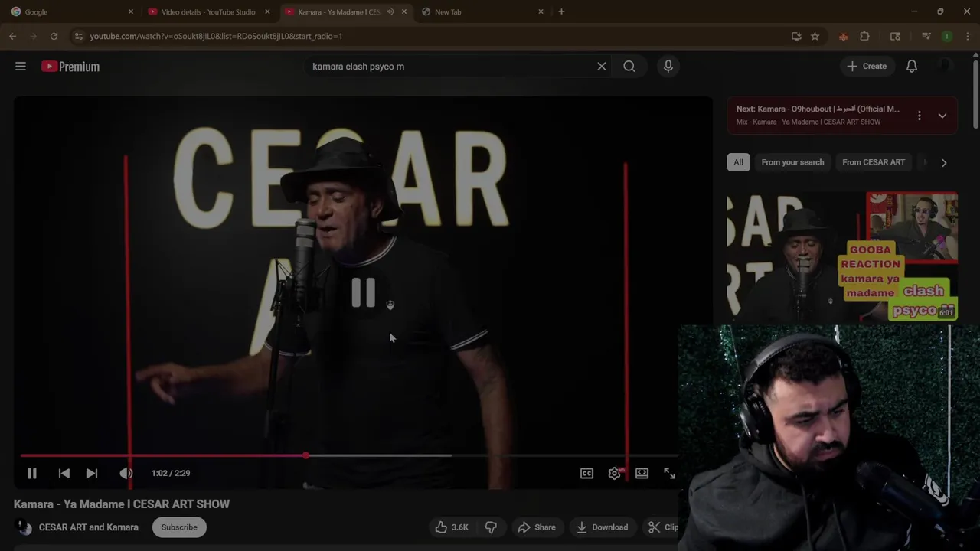Click the youtube.com address bar URL
This screenshot has width=980, height=551.
[216, 36]
